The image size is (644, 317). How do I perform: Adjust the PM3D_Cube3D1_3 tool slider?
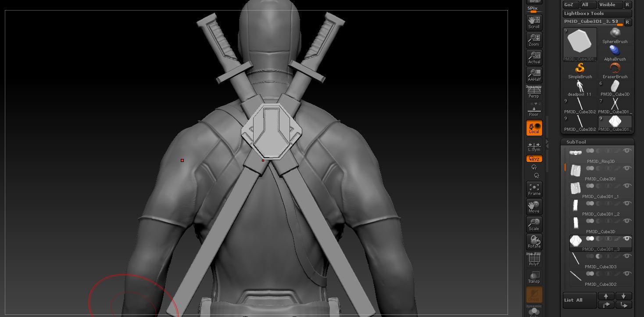pyautogui.click(x=593, y=22)
